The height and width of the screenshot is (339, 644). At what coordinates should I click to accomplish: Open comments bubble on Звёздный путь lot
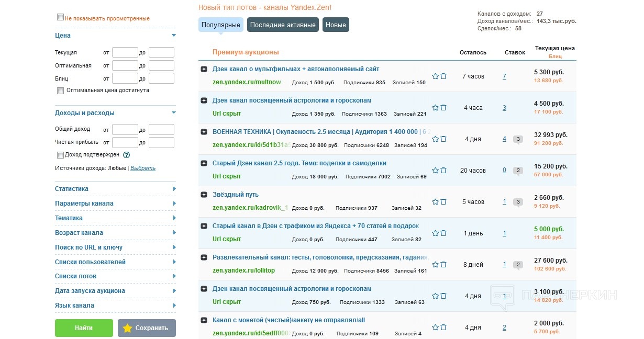click(518, 202)
